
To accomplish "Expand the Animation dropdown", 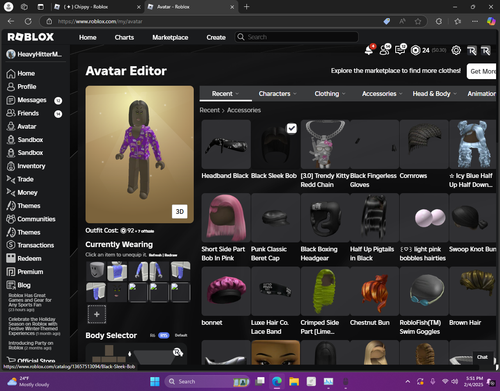I will 482,94.
